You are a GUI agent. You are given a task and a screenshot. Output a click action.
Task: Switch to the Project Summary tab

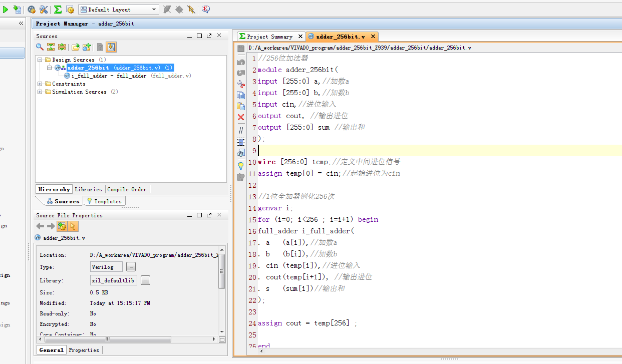(x=270, y=37)
